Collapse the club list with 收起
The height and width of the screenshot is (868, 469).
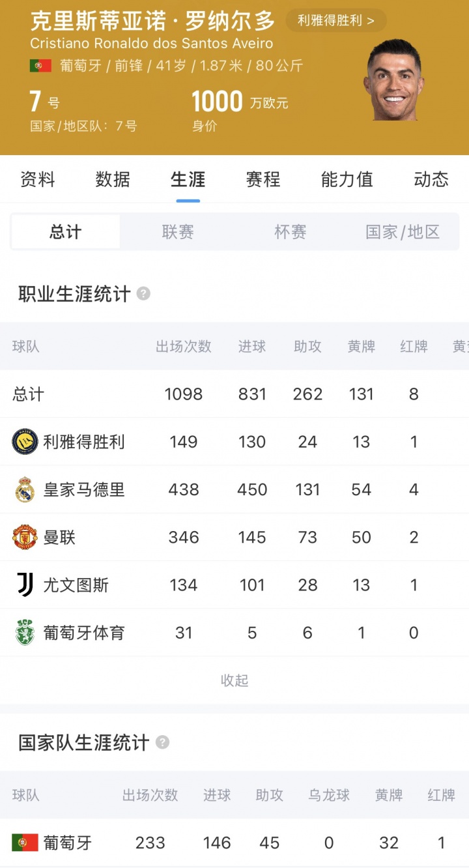tap(234, 680)
